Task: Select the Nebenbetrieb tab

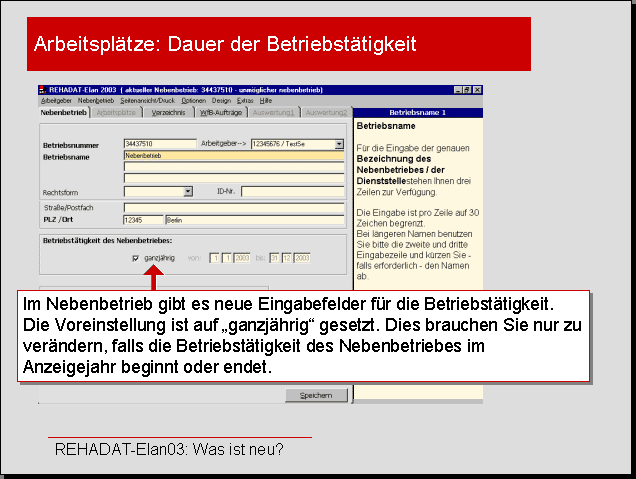Action: point(64,113)
